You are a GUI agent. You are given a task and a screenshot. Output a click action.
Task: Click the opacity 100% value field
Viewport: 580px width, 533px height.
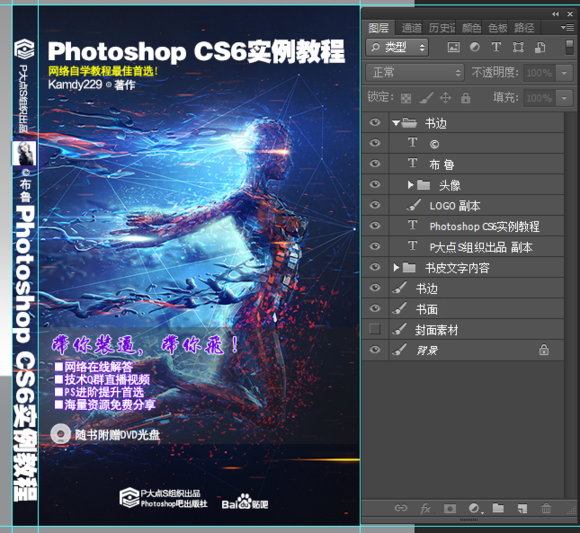[x=540, y=73]
